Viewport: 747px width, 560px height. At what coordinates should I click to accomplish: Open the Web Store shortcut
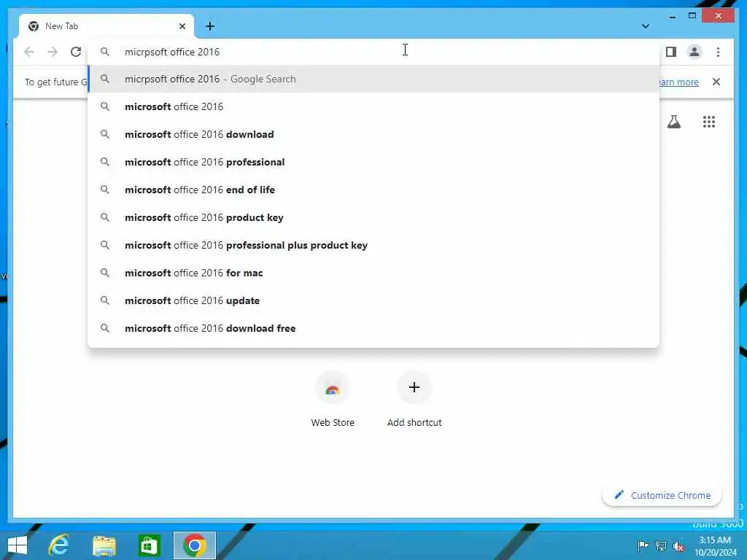[x=333, y=399]
